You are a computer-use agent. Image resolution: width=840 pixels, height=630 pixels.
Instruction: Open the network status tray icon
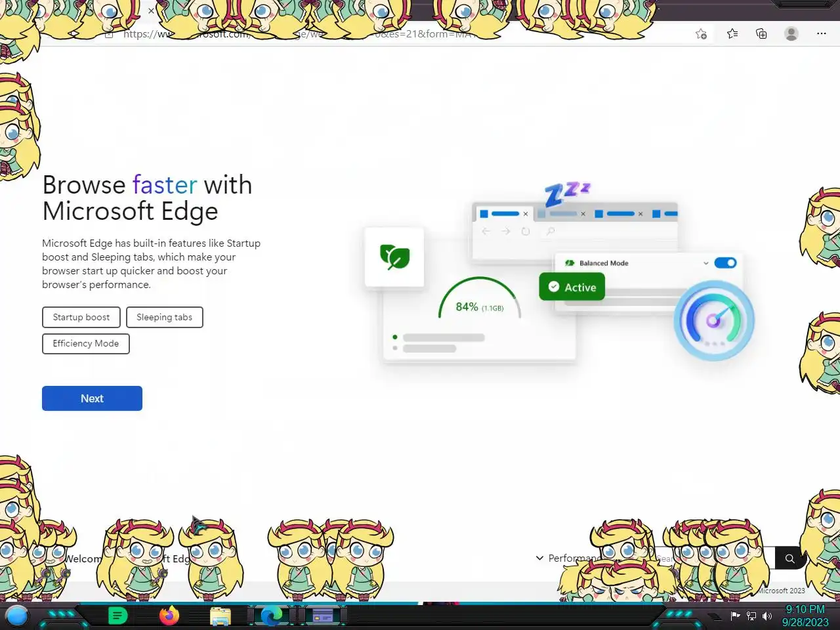(751, 616)
